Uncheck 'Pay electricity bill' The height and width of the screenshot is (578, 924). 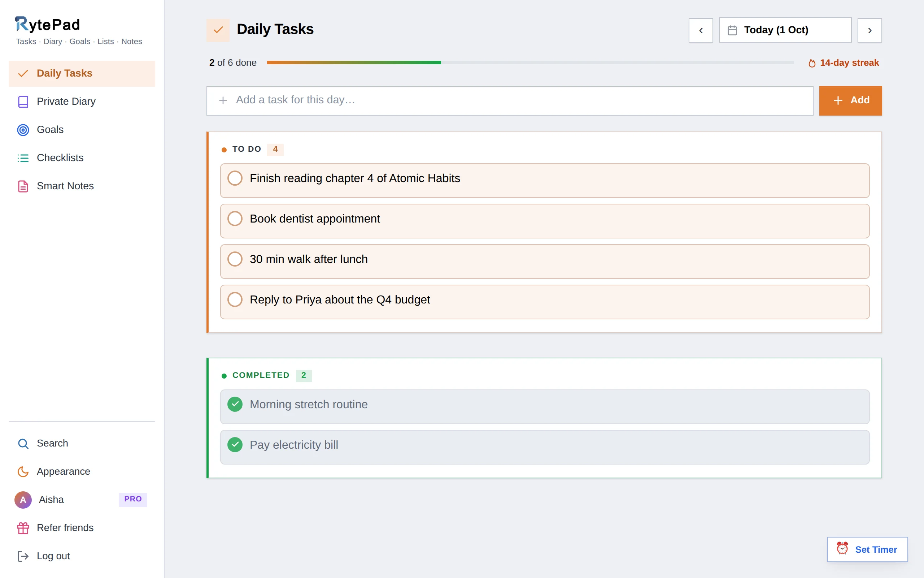click(235, 445)
